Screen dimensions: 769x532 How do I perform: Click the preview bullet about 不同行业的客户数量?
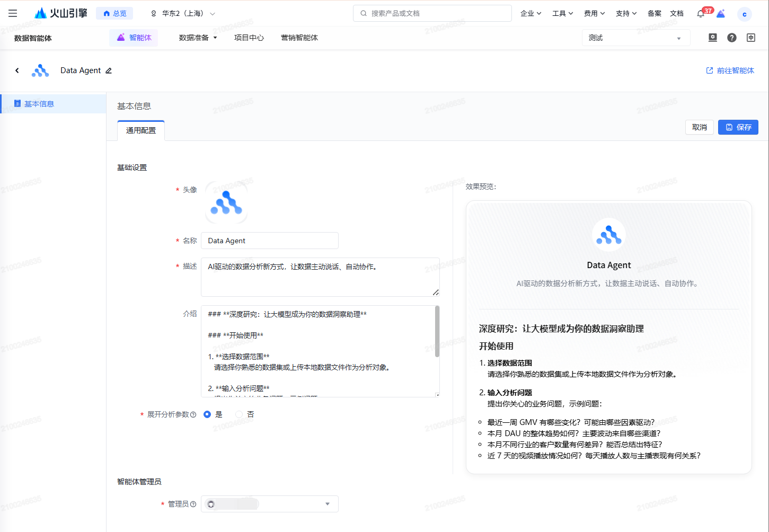(574, 445)
